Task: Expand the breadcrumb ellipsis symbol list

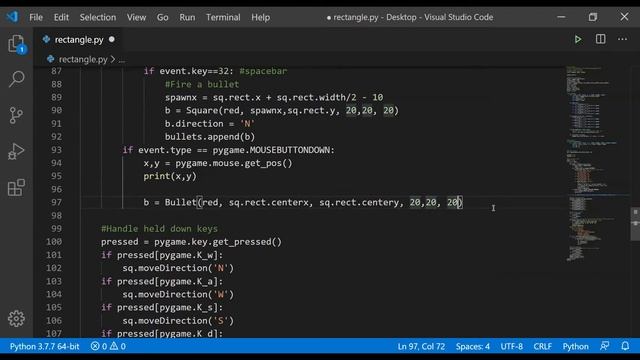Action: pos(122,60)
